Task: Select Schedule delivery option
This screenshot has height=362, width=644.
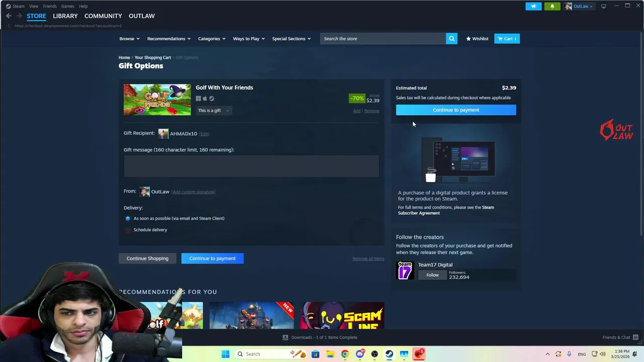Action: click(x=128, y=230)
